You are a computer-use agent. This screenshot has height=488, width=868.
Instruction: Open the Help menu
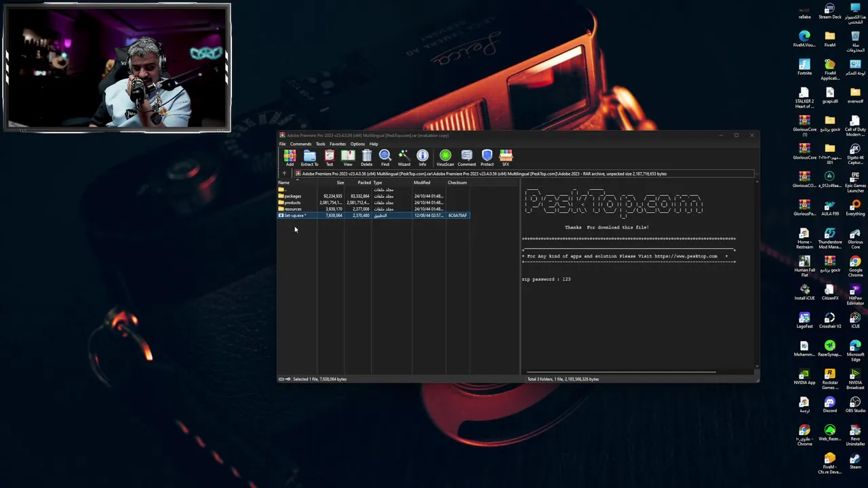click(374, 144)
